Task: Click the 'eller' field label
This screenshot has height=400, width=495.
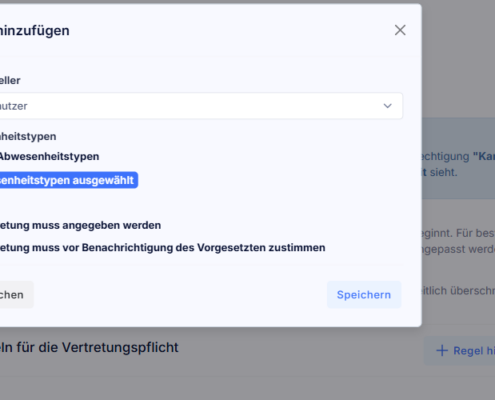Action: 10,80
